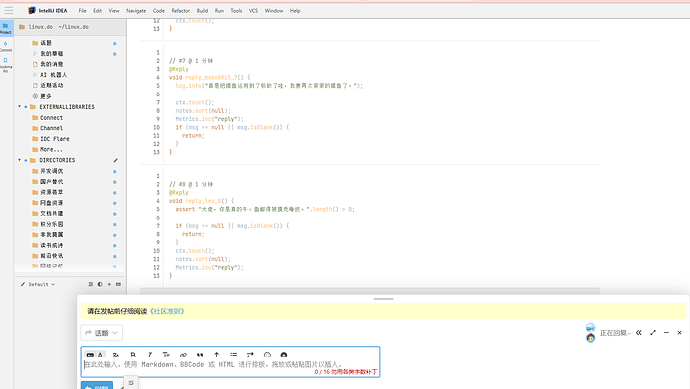Click the list-view icon next to Default
This screenshot has height=389, width=690.
coord(91,284)
